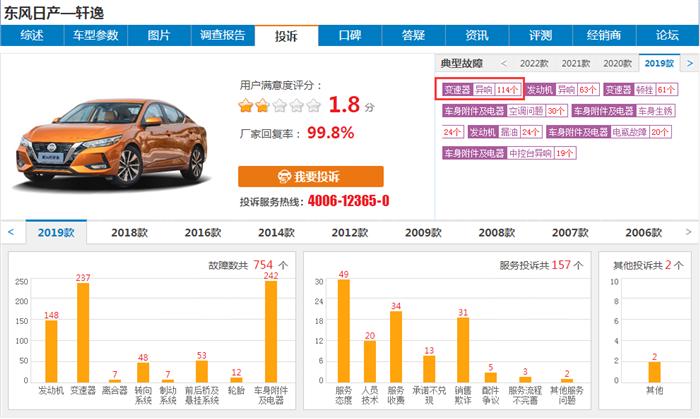Click the 前后桥及悬挂系统 bar showing 53

(x=202, y=371)
